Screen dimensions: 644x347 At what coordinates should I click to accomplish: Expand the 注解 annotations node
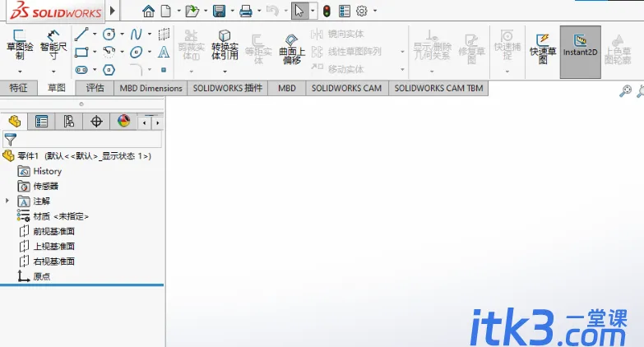(x=7, y=201)
